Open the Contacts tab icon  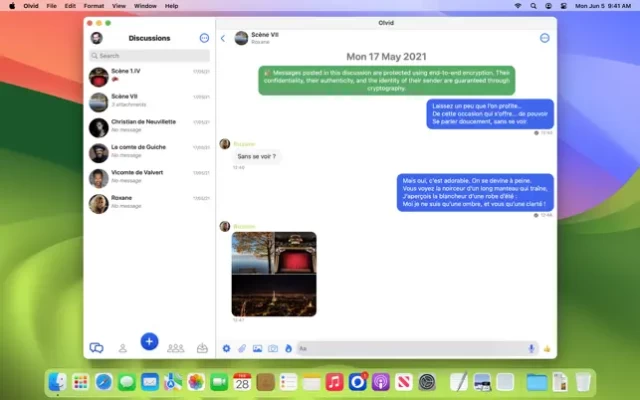coord(122,347)
